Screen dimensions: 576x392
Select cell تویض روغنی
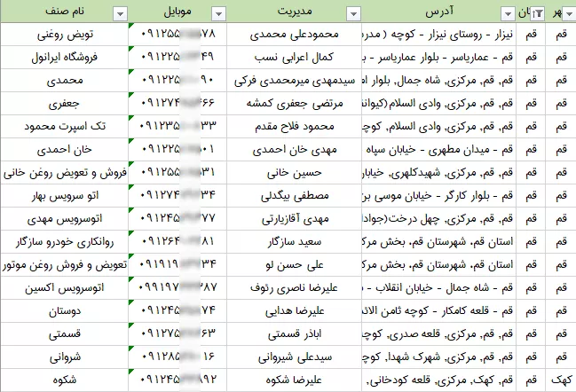tap(64, 35)
